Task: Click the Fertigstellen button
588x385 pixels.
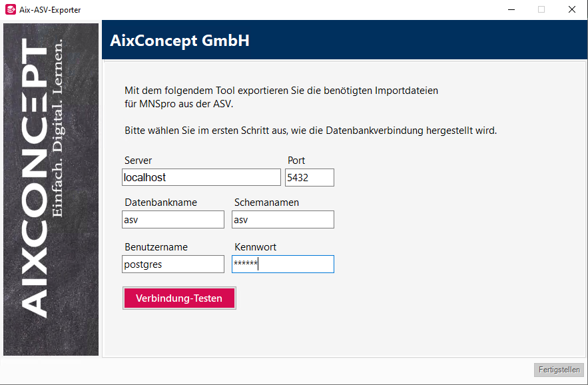Action: click(559, 370)
